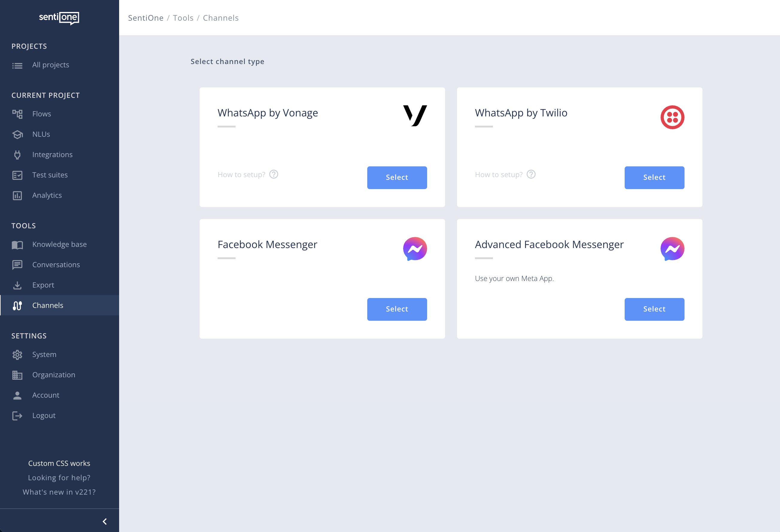Open Export using the download icon
Viewport: 780px width, 532px height.
pyautogui.click(x=17, y=285)
